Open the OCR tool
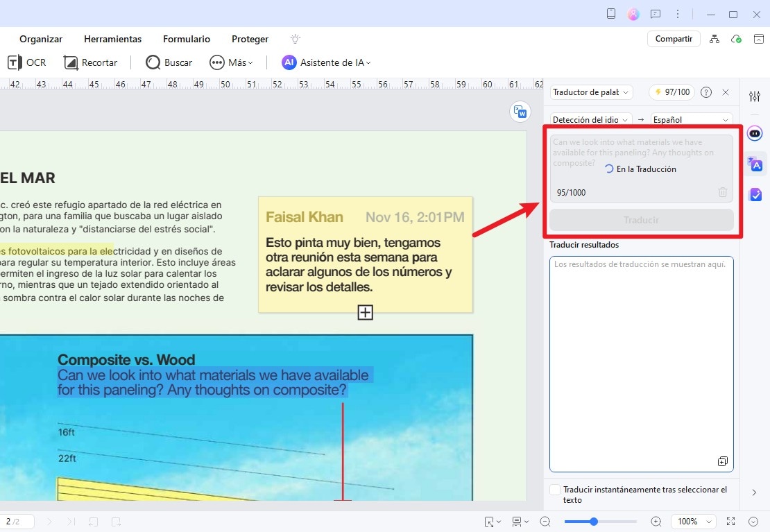This screenshot has width=770, height=532. [x=27, y=62]
